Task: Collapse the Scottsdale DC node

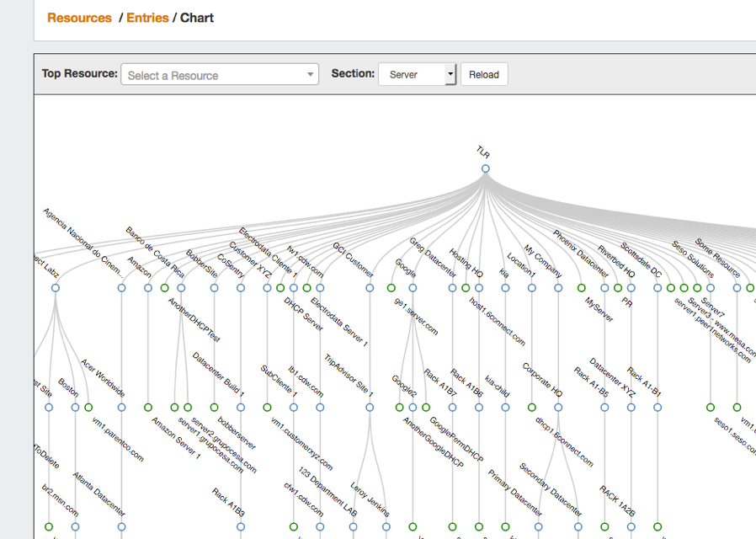Action: tap(658, 288)
